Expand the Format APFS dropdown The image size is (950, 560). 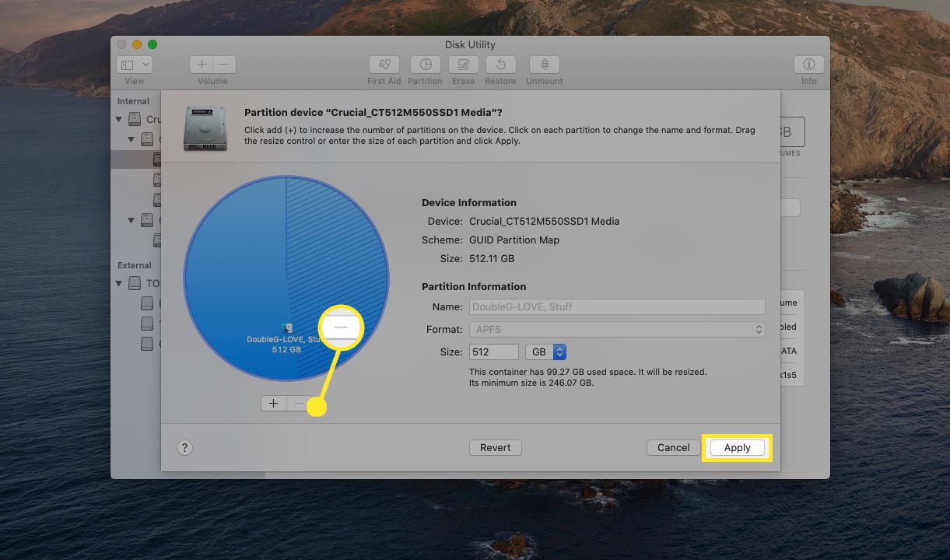pyautogui.click(x=616, y=330)
